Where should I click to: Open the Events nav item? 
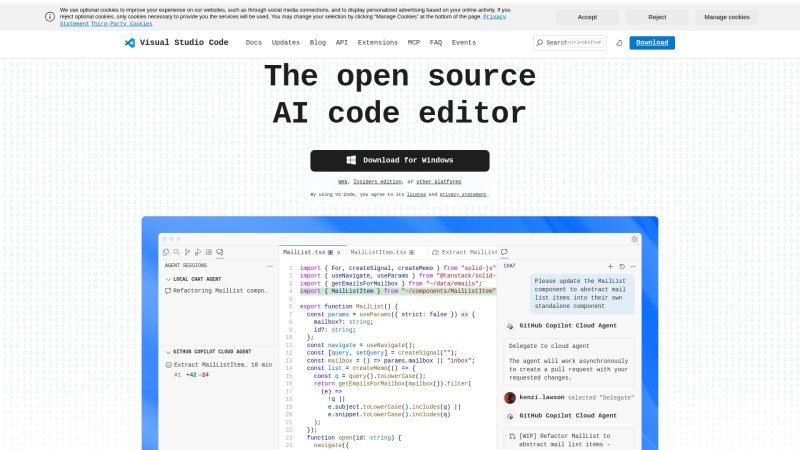point(464,43)
